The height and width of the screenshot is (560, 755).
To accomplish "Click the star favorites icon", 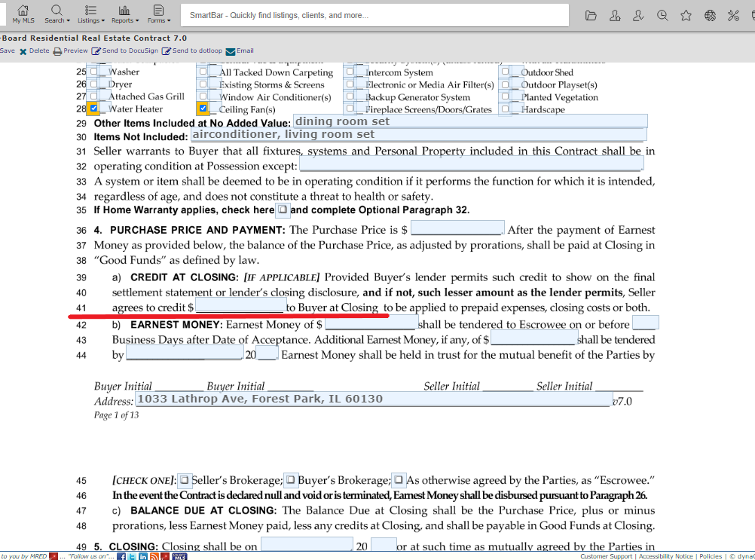I will pos(686,16).
